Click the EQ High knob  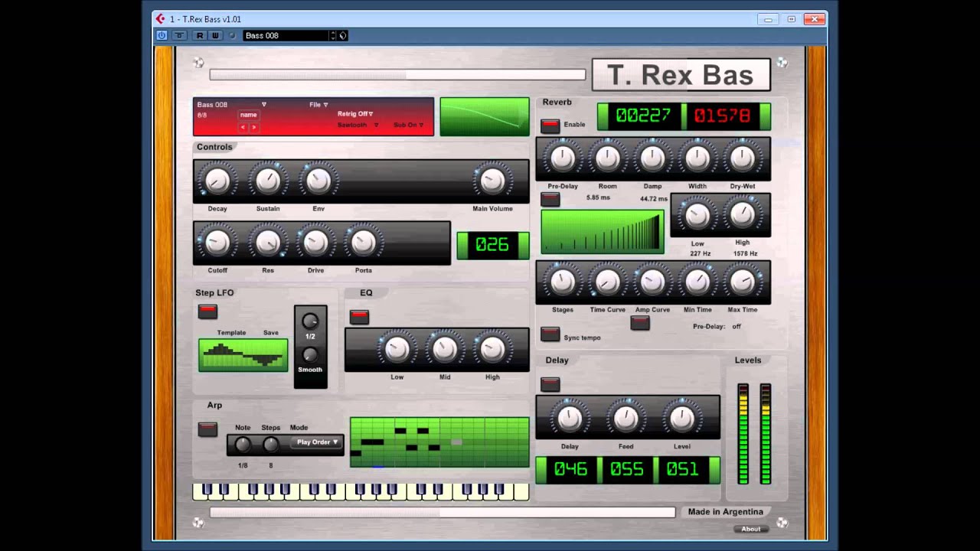tap(492, 349)
